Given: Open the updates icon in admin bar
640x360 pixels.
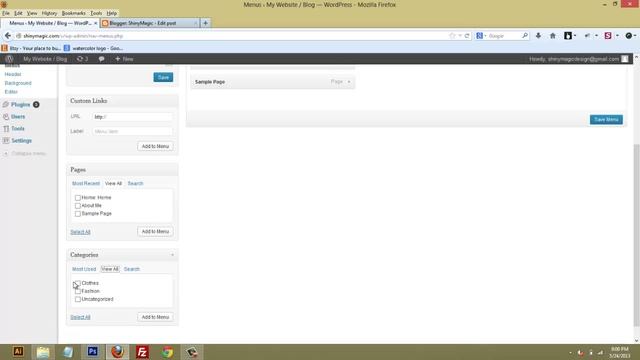Looking at the screenshot, I should (82, 59).
